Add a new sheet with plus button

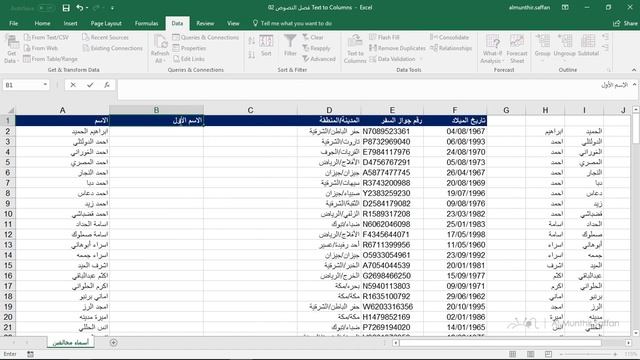113,342
